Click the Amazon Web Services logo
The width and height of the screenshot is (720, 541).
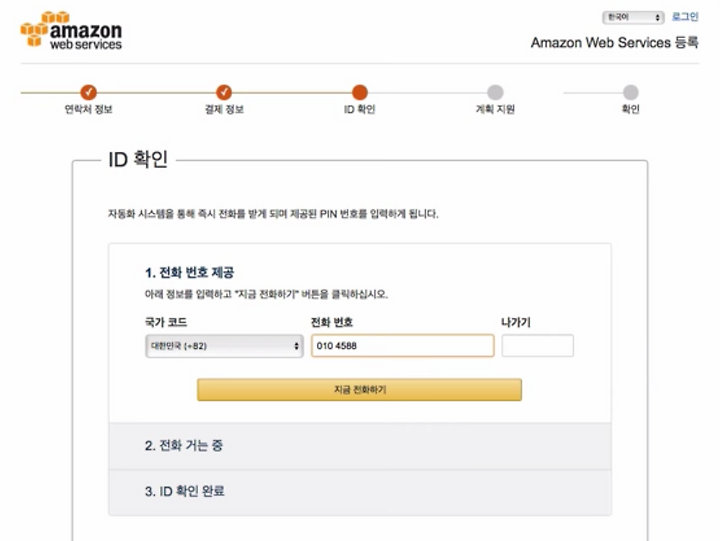pos(71,30)
